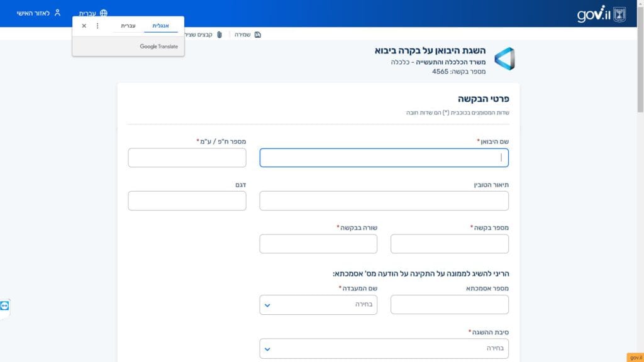
Task: Click the gov.il logo in header
Action: tap(593, 14)
